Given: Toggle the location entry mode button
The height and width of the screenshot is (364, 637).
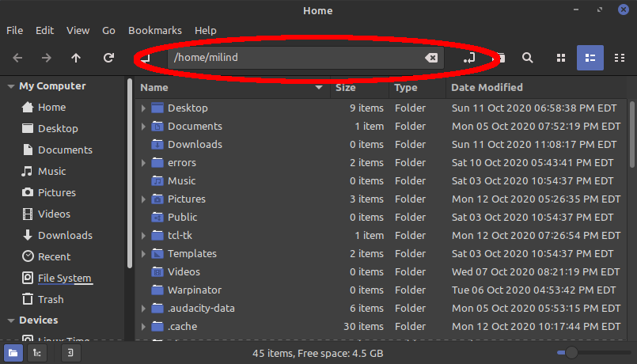Looking at the screenshot, I should tap(468, 58).
